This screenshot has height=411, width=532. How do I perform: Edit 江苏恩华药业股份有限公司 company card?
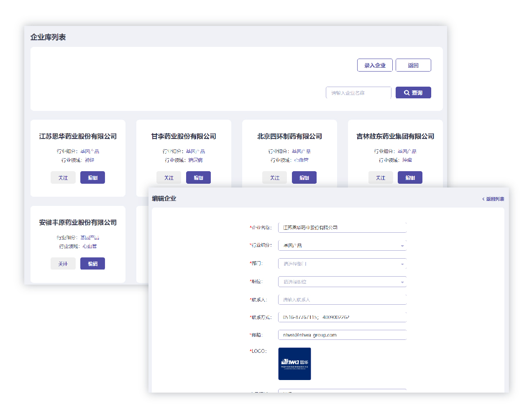pos(92,177)
